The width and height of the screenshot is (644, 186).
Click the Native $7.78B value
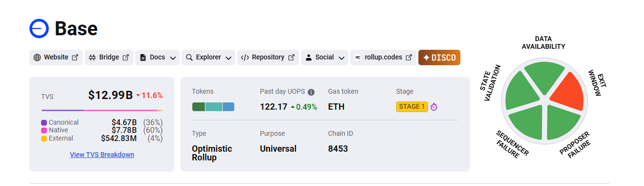pos(124,130)
